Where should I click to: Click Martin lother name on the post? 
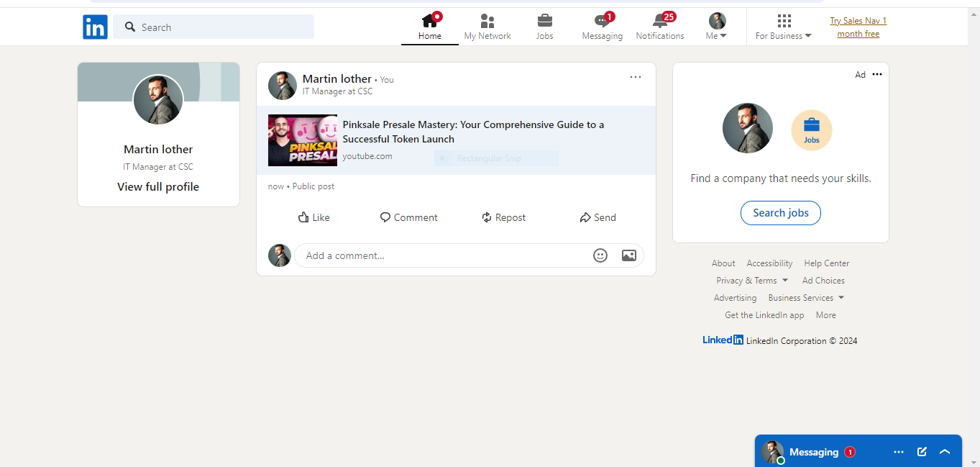pyautogui.click(x=337, y=79)
